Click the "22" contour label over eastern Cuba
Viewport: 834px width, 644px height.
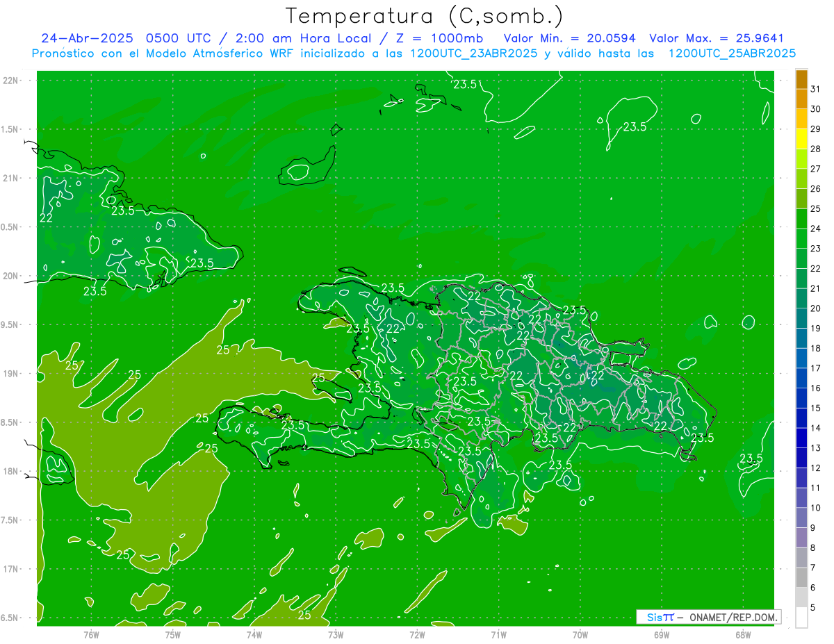[46, 217]
